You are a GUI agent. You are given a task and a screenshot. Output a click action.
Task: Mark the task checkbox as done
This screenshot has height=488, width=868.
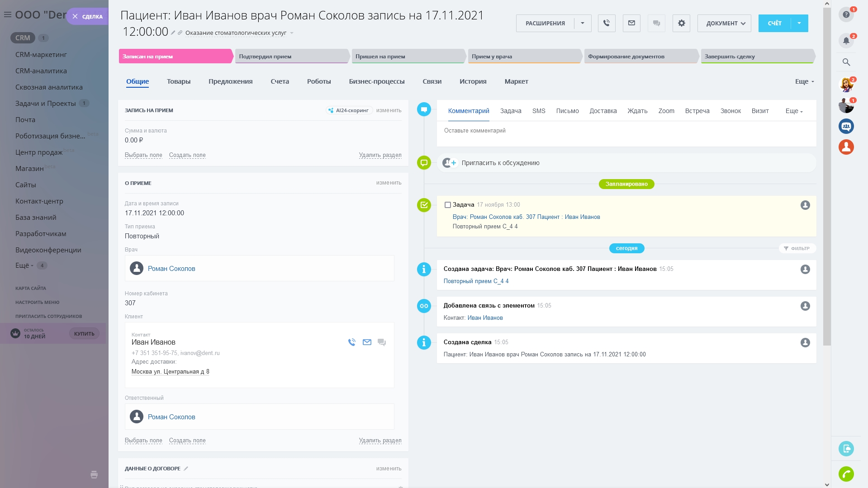point(448,205)
